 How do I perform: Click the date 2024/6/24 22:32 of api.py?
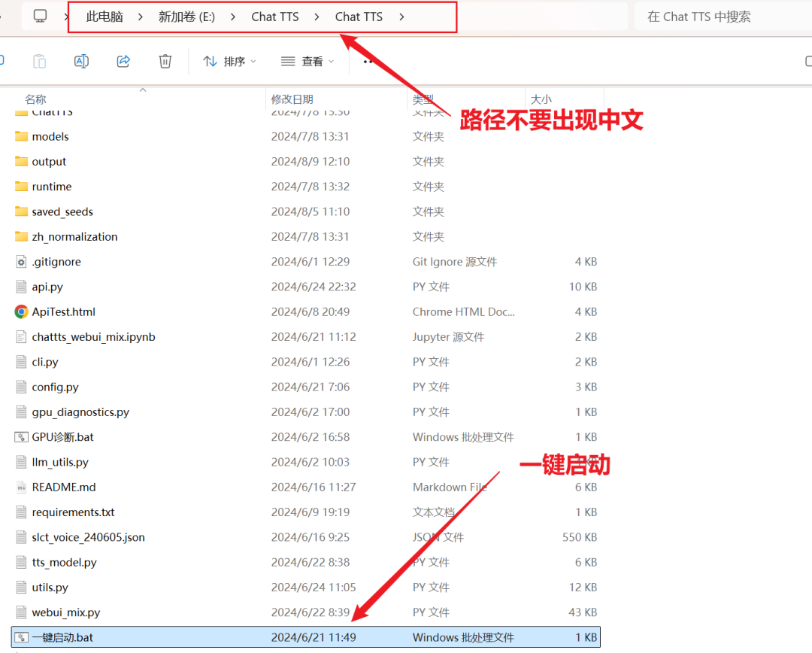tap(314, 287)
